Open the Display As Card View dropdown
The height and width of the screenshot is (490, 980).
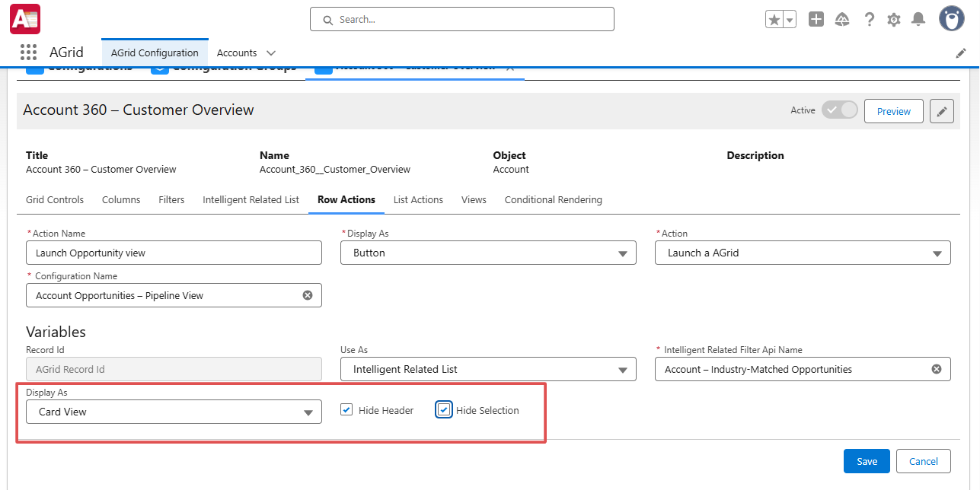pyautogui.click(x=174, y=412)
